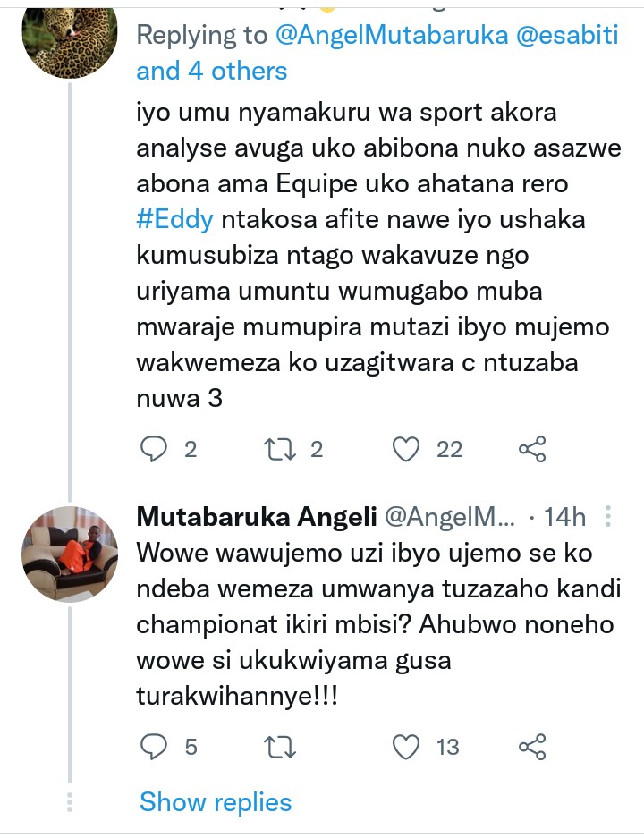Retweet the first tweet
This screenshot has width=644, height=838.
tap(284, 449)
